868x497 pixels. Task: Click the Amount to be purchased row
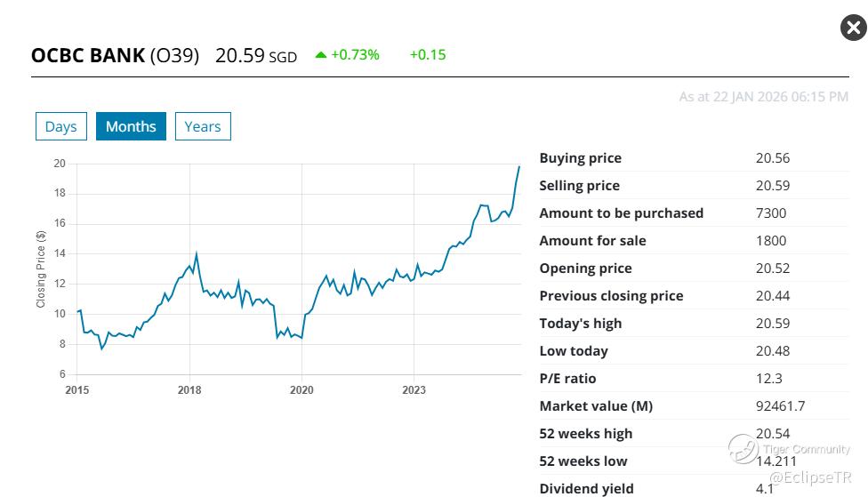(621, 213)
